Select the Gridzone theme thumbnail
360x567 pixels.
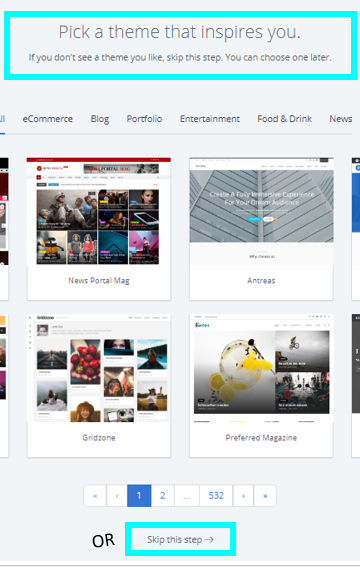click(x=99, y=368)
